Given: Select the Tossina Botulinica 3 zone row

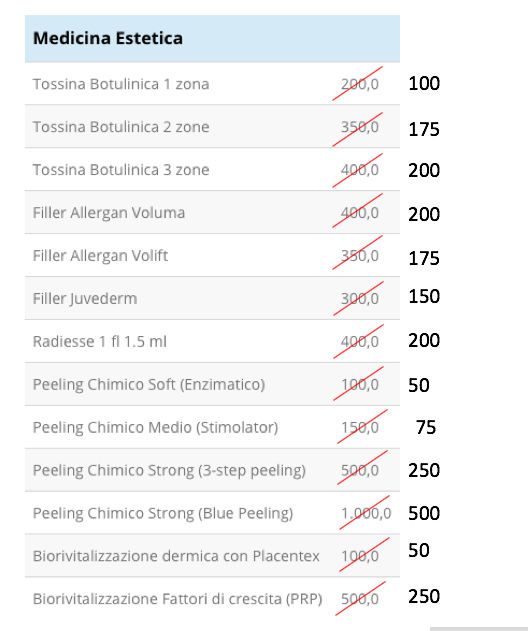Looking at the screenshot, I should pyautogui.click(x=212, y=169).
